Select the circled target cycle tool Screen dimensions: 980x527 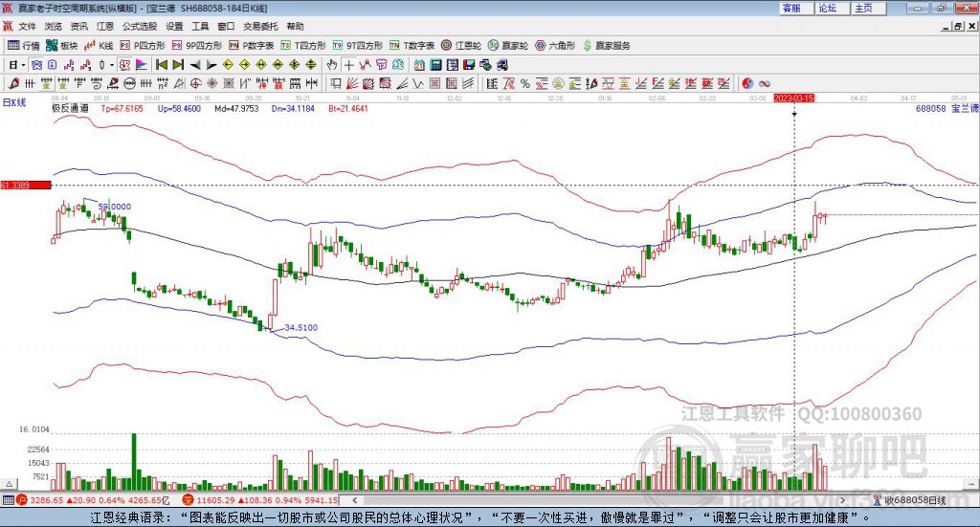click(195, 83)
